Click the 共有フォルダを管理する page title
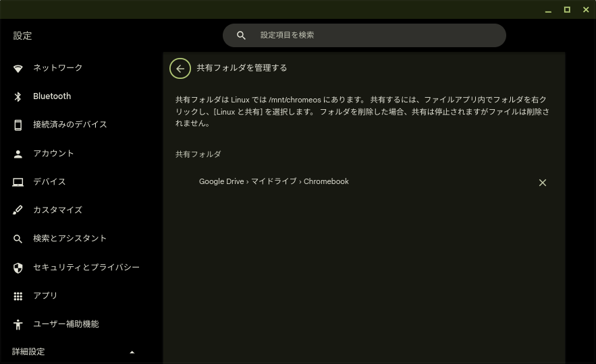This screenshot has height=364, width=596. coord(242,68)
